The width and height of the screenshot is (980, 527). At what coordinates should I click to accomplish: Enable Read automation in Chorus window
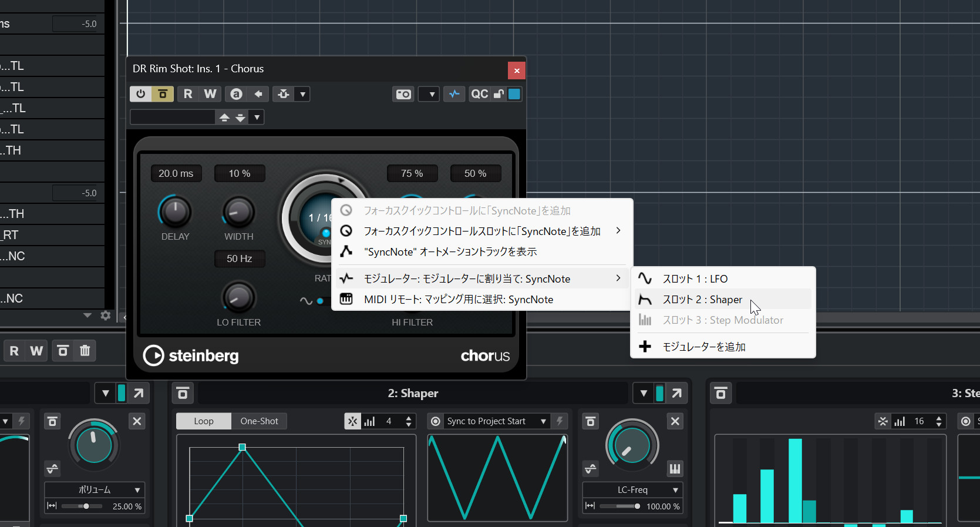[x=188, y=94]
